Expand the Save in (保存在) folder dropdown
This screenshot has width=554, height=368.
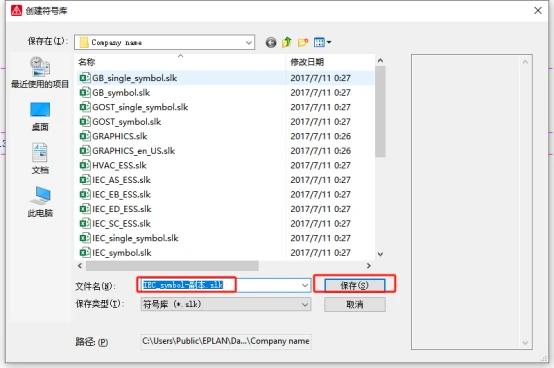pyautogui.click(x=249, y=43)
